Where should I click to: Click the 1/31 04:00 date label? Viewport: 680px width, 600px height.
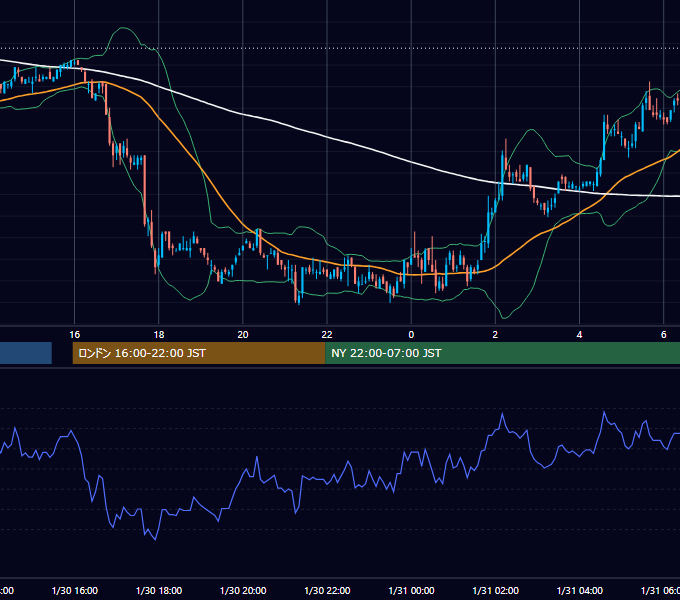point(579,590)
